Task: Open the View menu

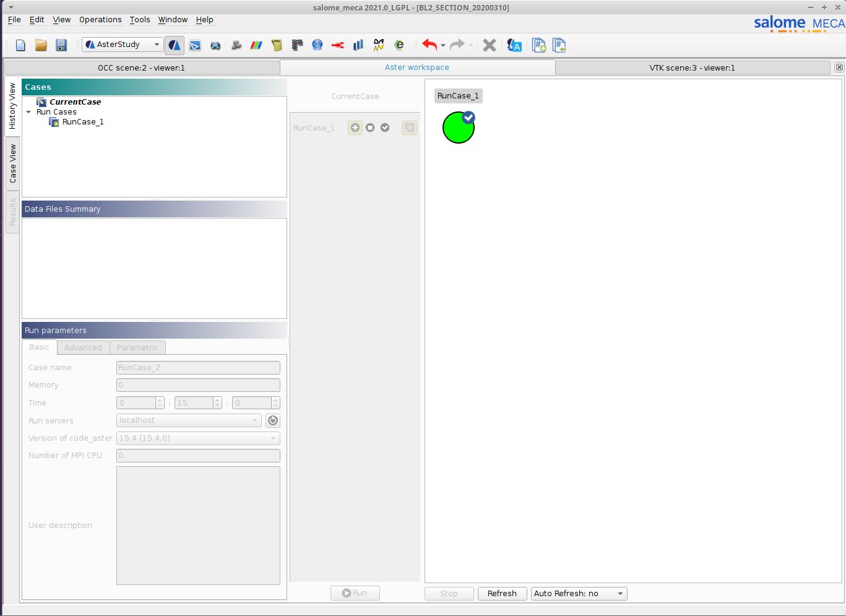Action: pos(62,20)
